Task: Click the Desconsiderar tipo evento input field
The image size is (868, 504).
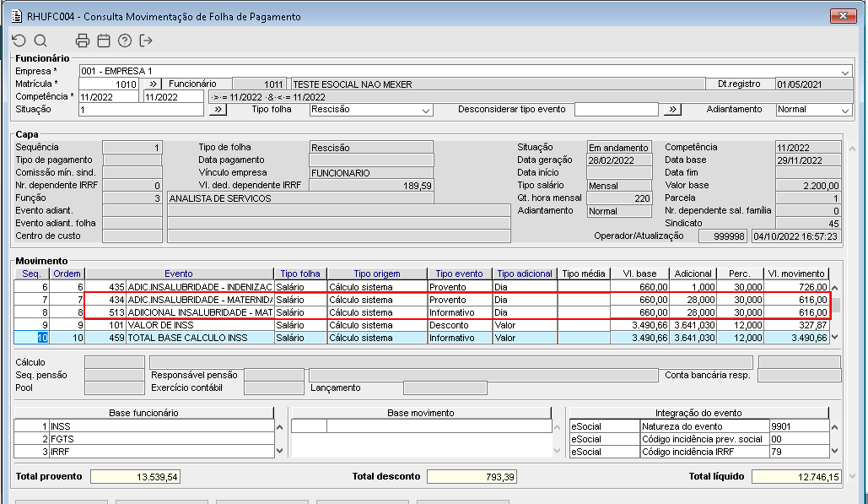Action: coord(617,110)
